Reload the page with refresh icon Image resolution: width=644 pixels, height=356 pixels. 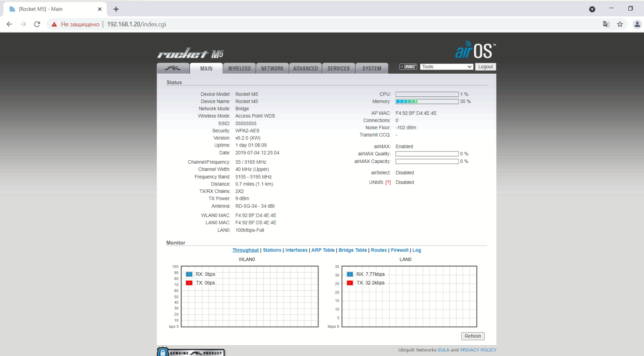pos(37,24)
